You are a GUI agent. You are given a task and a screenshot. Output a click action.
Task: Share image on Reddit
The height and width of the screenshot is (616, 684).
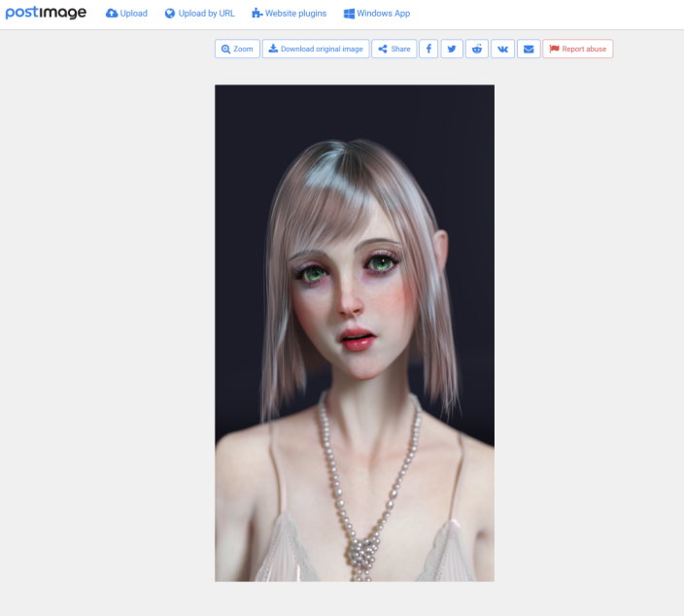pyautogui.click(x=477, y=49)
